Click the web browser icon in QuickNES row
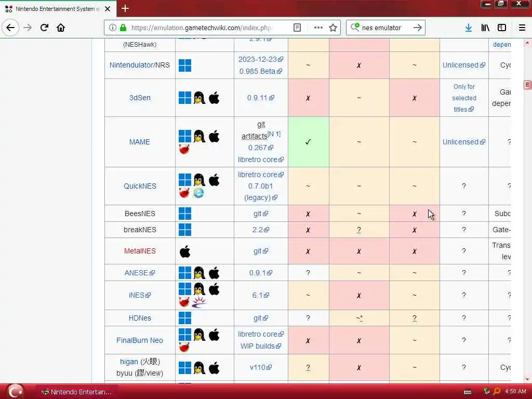532x399 pixels. (x=198, y=193)
